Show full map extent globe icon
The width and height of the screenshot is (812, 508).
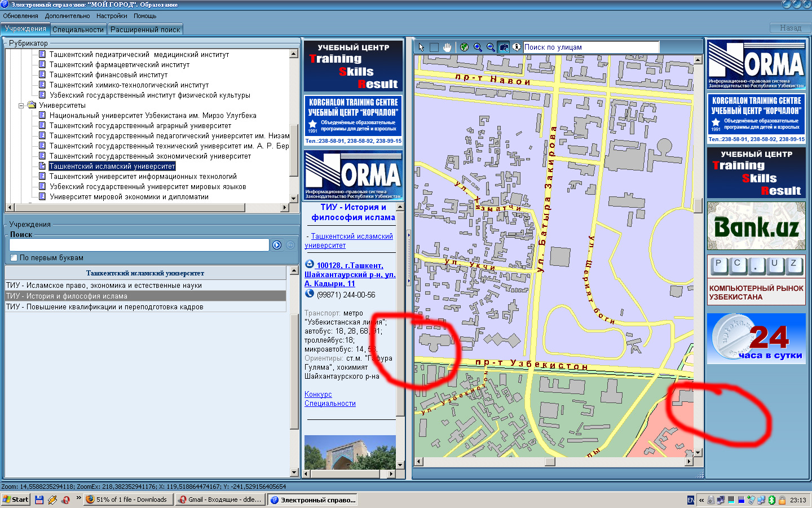pyautogui.click(x=464, y=47)
